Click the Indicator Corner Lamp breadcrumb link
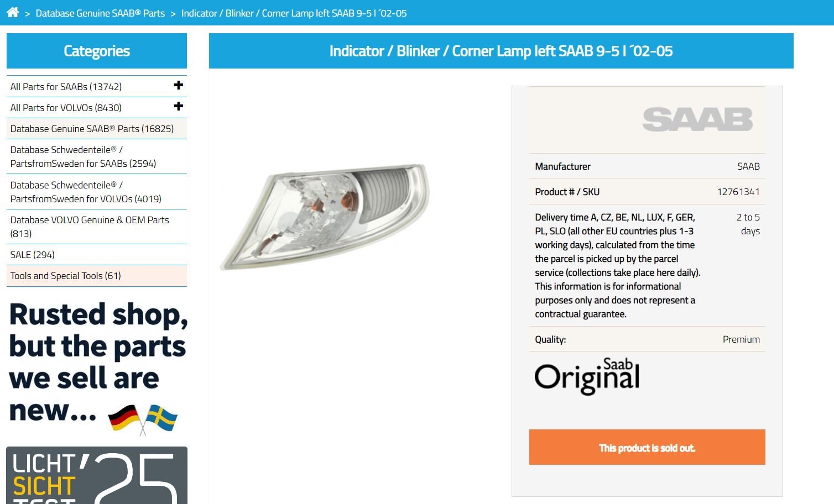This screenshot has width=834, height=504. tap(294, 13)
